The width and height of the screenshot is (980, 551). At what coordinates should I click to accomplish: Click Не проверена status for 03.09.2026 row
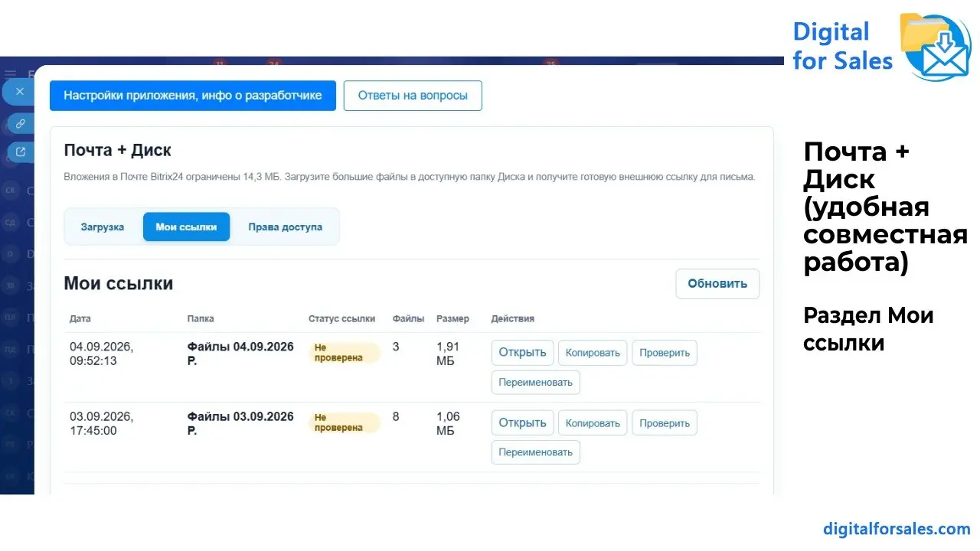[345, 422]
